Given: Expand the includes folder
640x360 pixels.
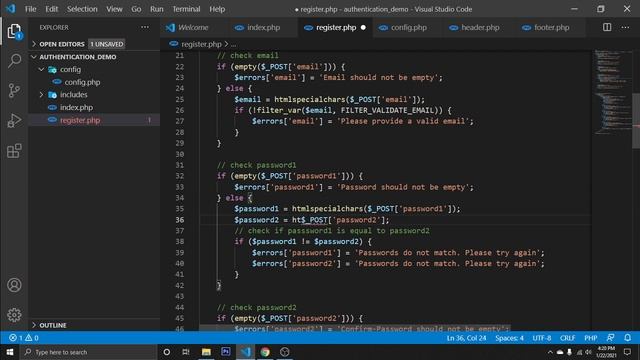Looking at the screenshot, I should tap(41, 95).
